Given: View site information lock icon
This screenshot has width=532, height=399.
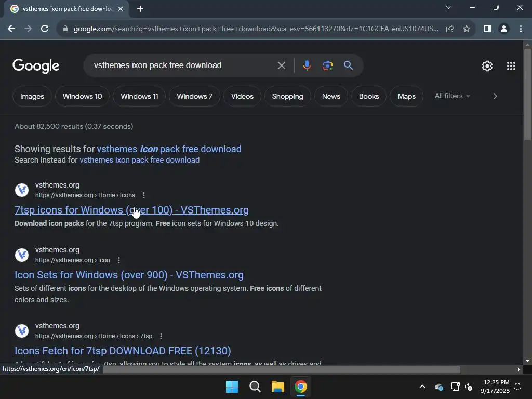Looking at the screenshot, I should tap(65, 29).
